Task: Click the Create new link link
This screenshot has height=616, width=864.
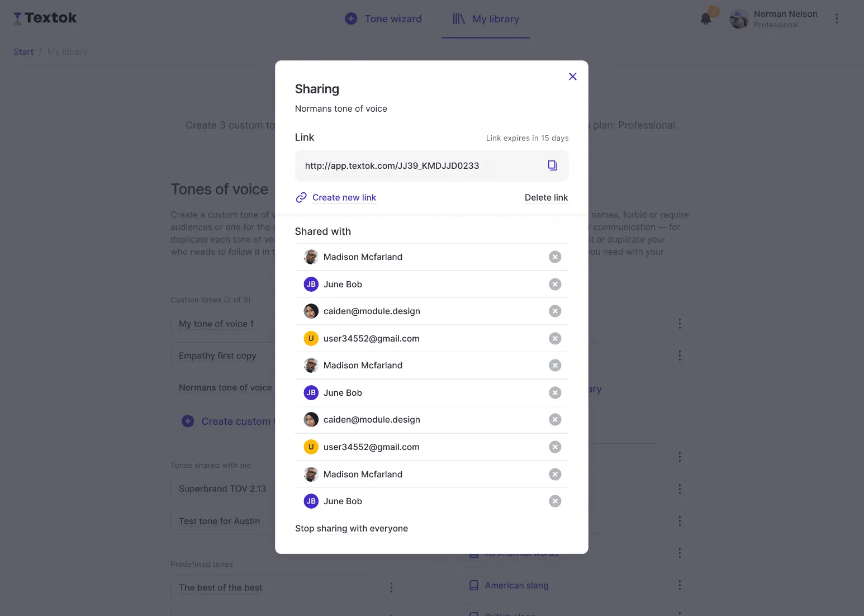Action: coord(344,197)
